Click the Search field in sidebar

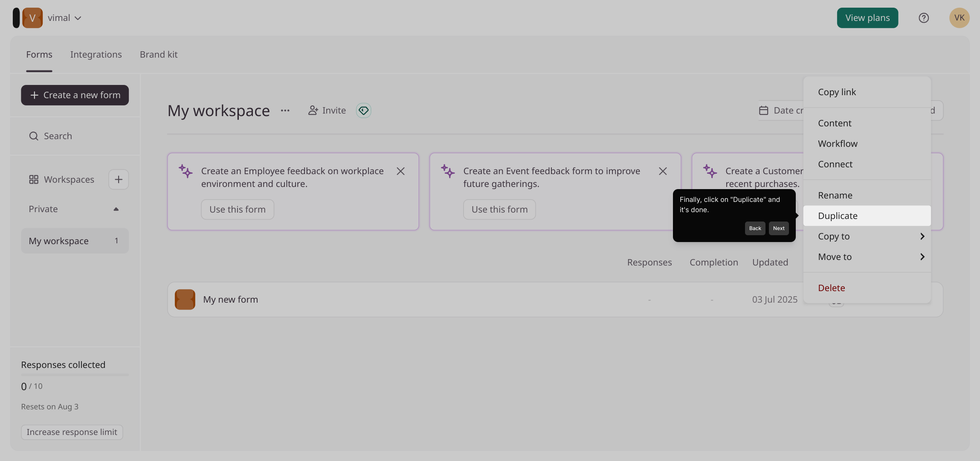(75, 136)
